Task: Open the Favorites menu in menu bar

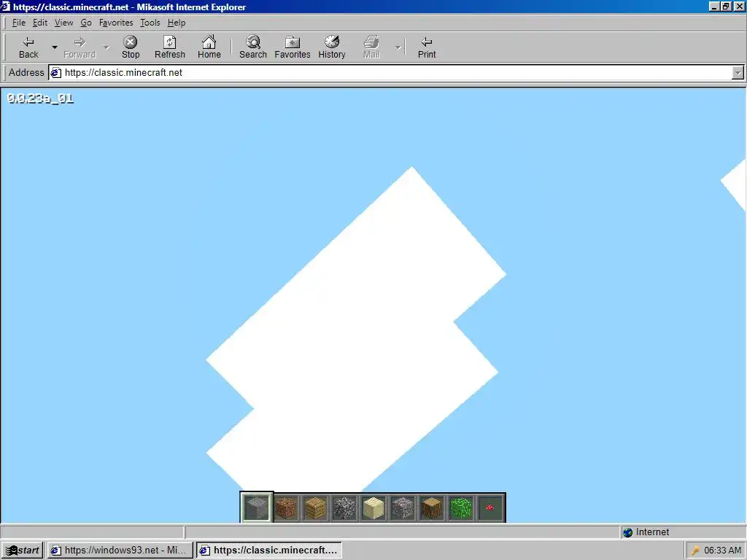Action: (x=116, y=23)
